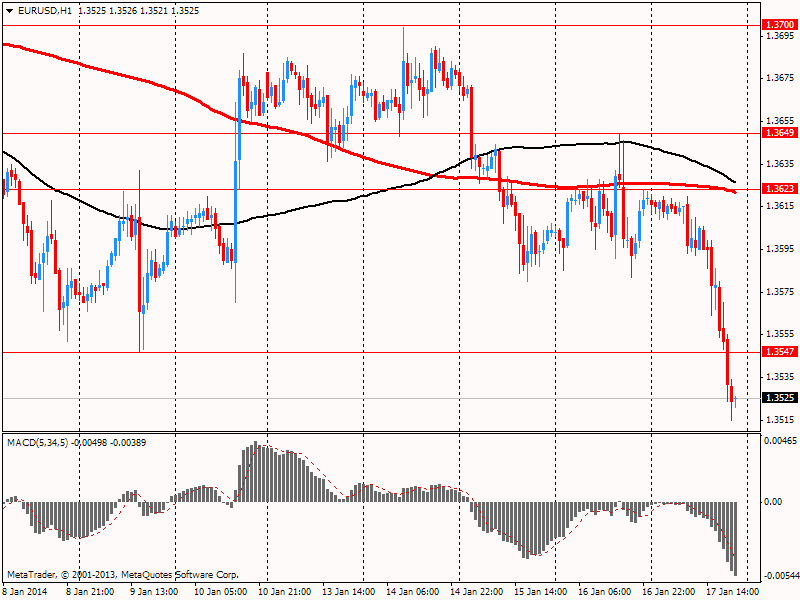The image size is (800, 600).
Task: Click the 14 Jan 06:00 time label
Action: (x=412, y=591)
